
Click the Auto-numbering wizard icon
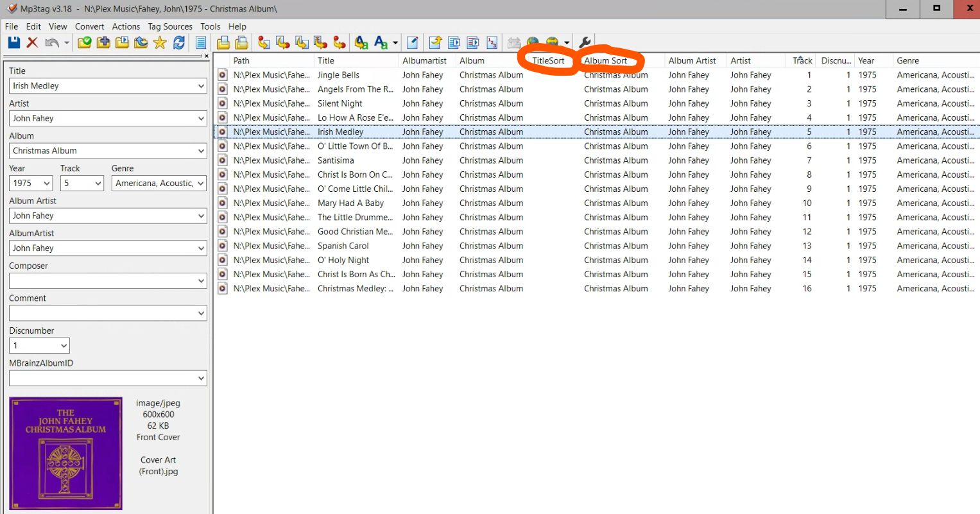[492, 42]
